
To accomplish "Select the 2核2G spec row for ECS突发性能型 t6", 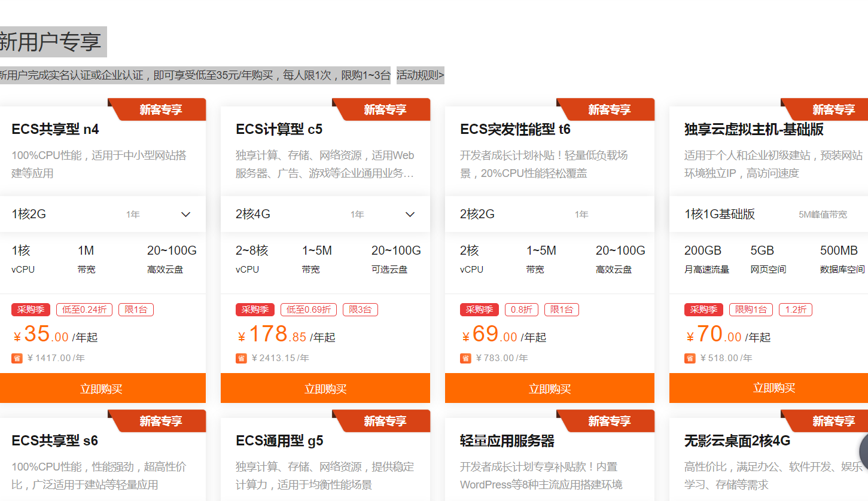I will (550, 214).
